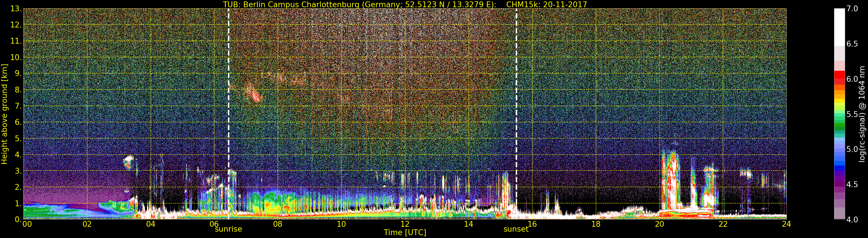
Task: Click the 20 tick on the time axis
Action: tap(659, 224)
